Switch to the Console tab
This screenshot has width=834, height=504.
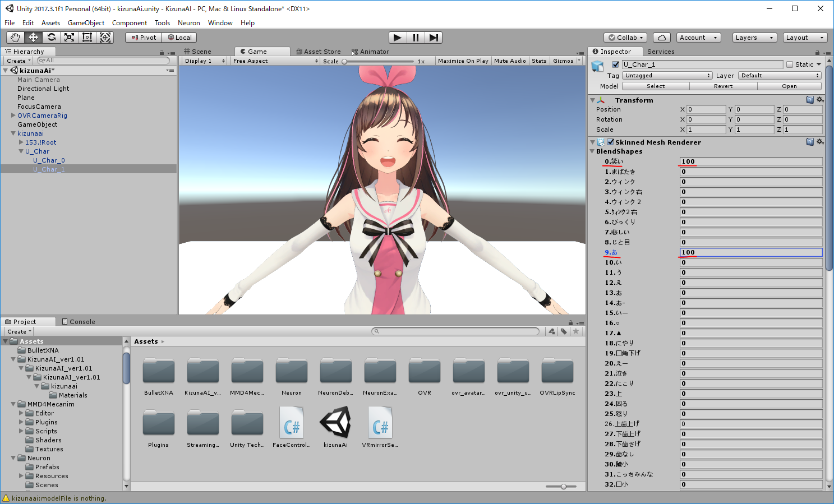(79, 322)
